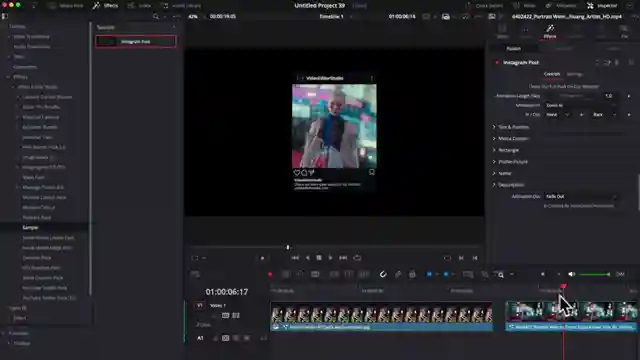Delete the Instagram Post effect with trash icon

(x=617, y=62)
